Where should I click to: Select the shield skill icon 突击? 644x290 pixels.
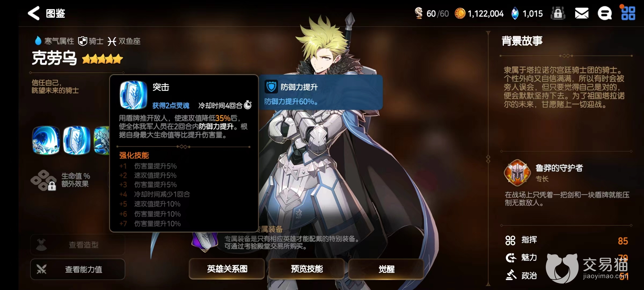(x=77, y=140)
